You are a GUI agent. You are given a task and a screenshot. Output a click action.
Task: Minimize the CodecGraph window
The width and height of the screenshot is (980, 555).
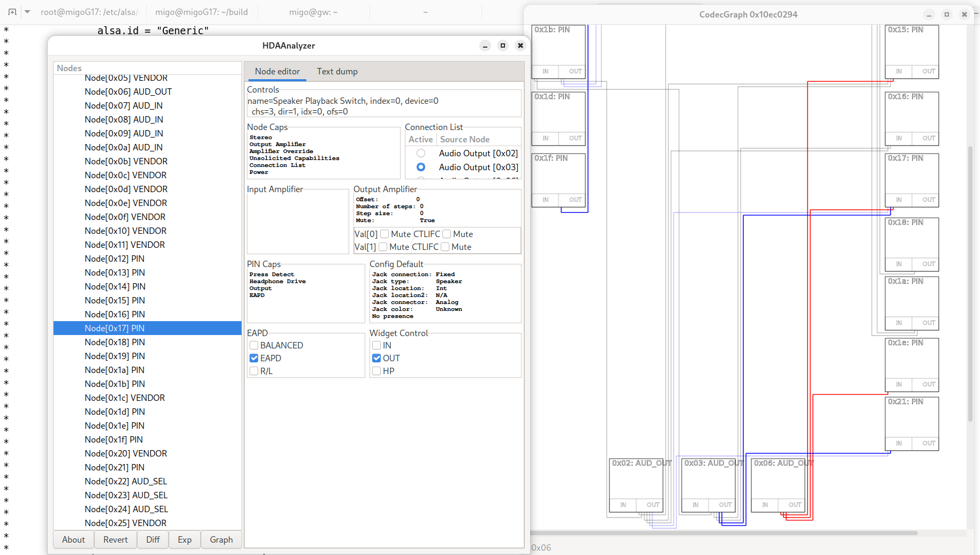[x=929, y=14]
